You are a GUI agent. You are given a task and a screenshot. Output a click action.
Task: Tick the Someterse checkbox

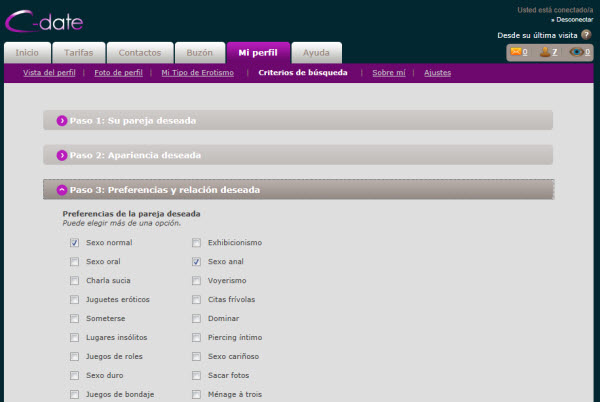tap(74, 319)
